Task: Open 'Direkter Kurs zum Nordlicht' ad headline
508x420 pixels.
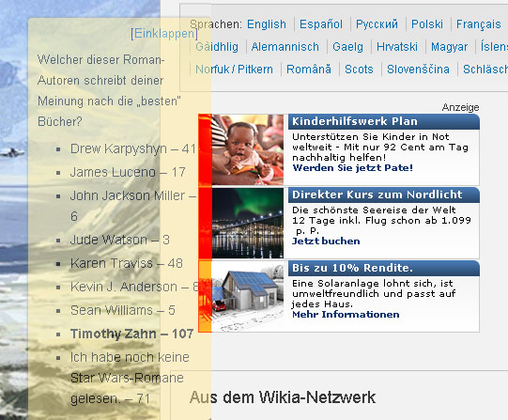Action: (x=377, y=194)
